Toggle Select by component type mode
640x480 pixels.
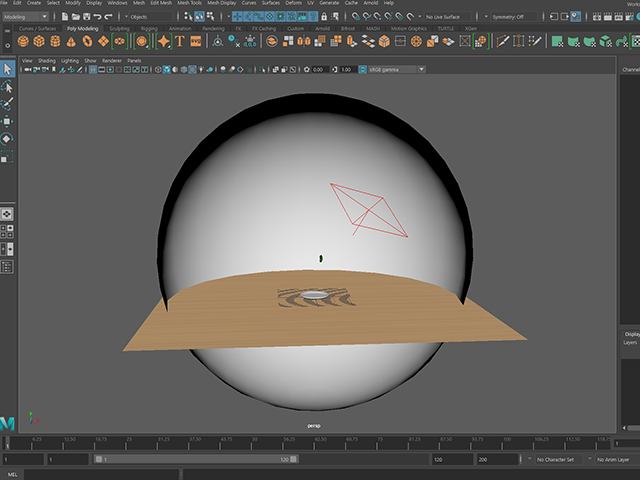(210, 17)
